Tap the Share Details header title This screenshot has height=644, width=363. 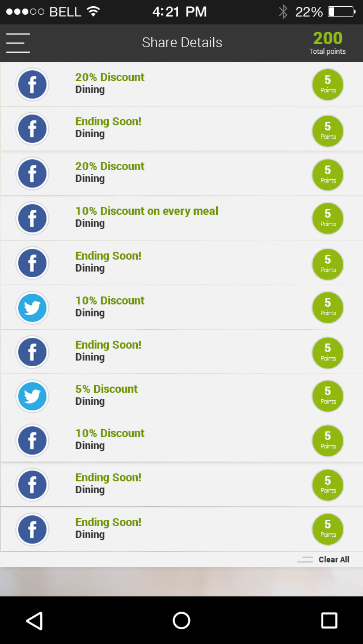point(182,43)
